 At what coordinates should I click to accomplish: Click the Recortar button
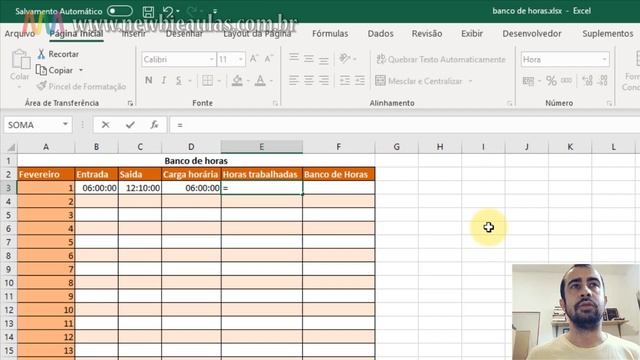click(x=58, y=54)
